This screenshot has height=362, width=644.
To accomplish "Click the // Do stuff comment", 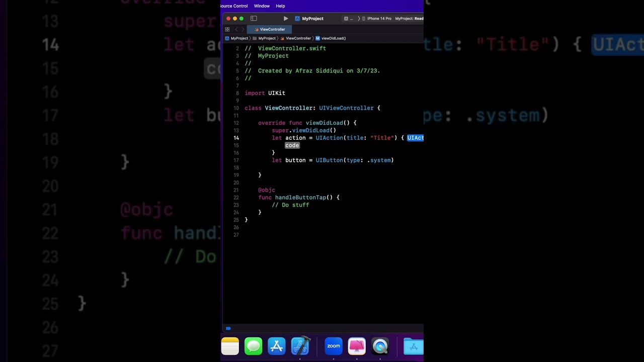I will click(x=290, y=205).
